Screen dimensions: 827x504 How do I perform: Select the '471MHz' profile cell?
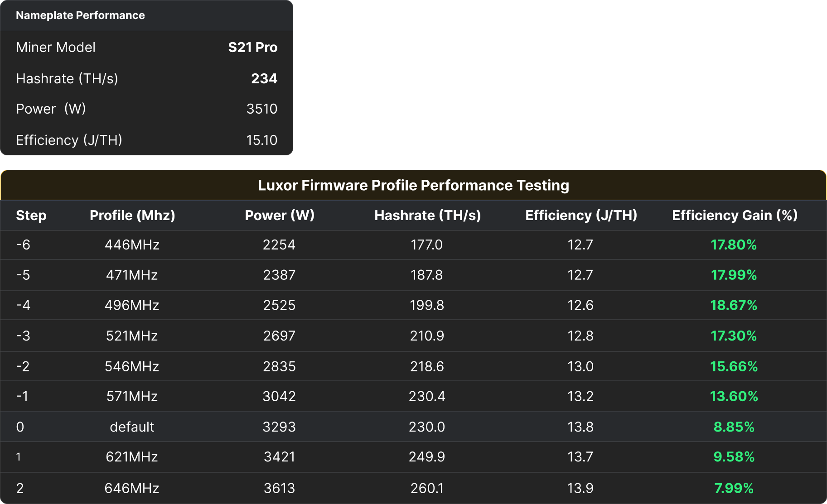point(132,275)
